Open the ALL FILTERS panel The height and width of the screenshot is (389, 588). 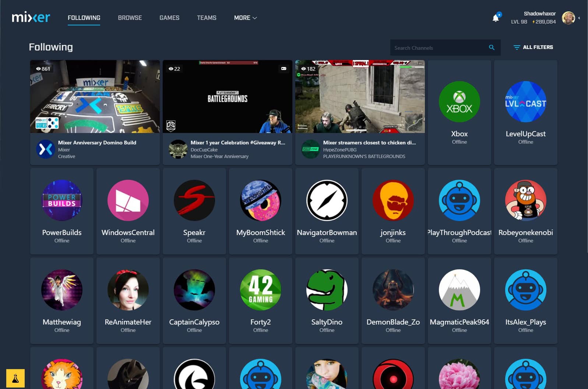tap(533, 47)
